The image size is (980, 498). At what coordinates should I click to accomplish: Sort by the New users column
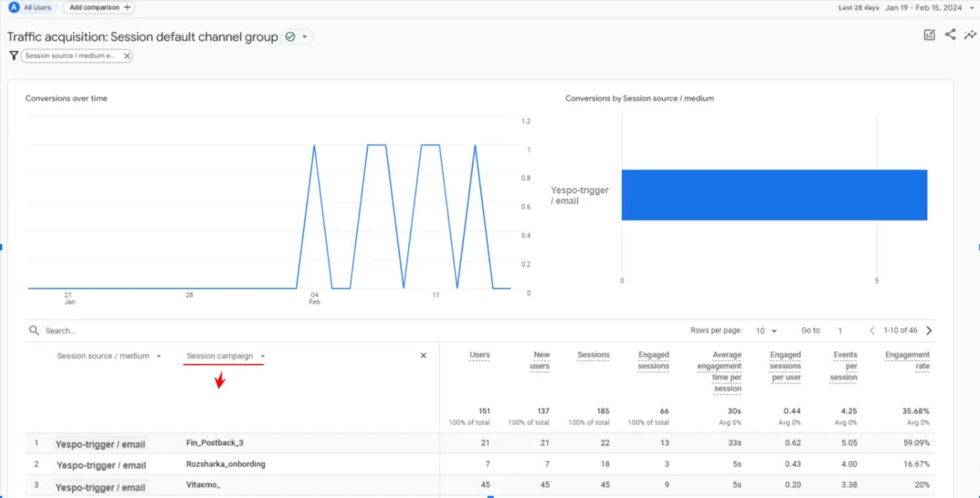[539, 361]
